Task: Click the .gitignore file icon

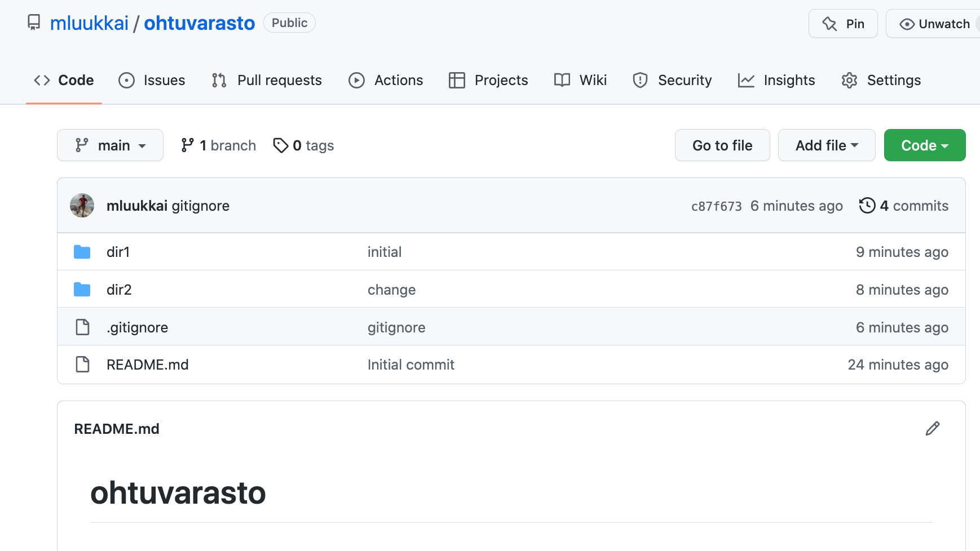Action: tap(82, 327)
